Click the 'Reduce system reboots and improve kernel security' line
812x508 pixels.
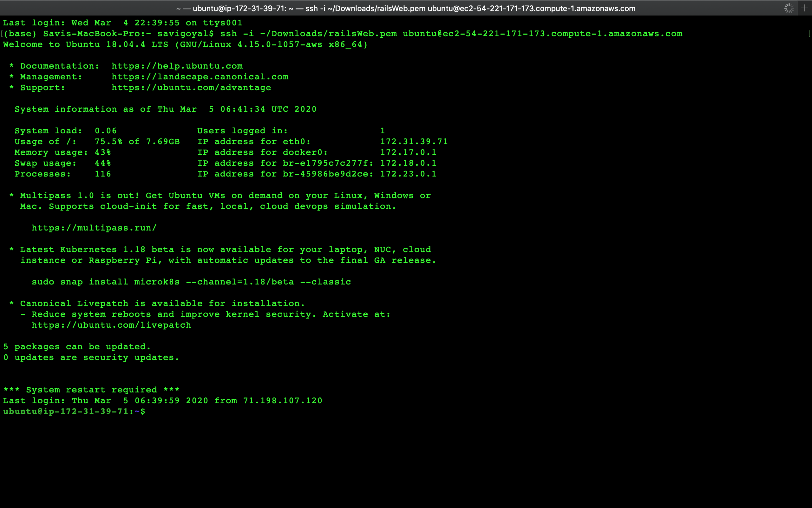tap(205, 314)
